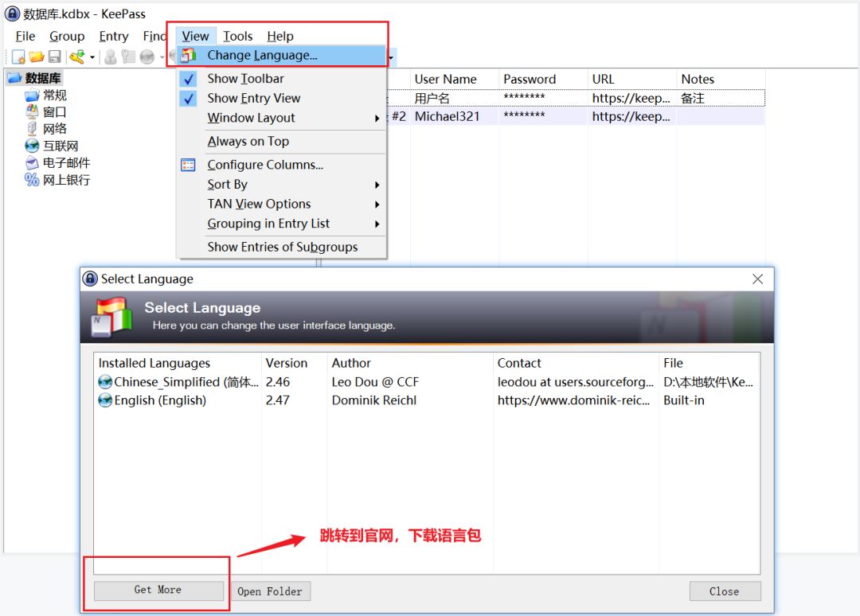
Task: Open the Open URL toolbar dropdown arrow
Action: point(162,57)
